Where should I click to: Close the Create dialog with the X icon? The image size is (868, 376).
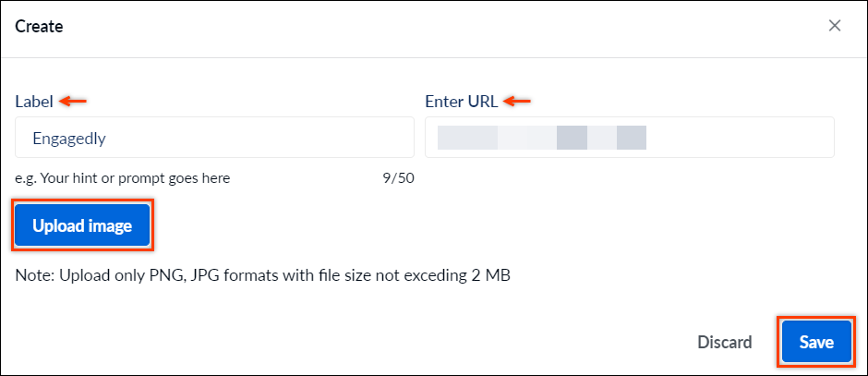click(834, 26)
